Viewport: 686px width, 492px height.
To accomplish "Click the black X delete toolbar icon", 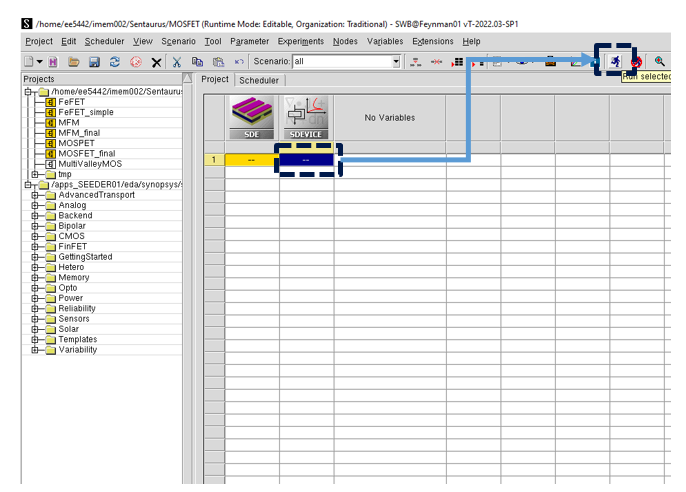I will coord(156,62).
